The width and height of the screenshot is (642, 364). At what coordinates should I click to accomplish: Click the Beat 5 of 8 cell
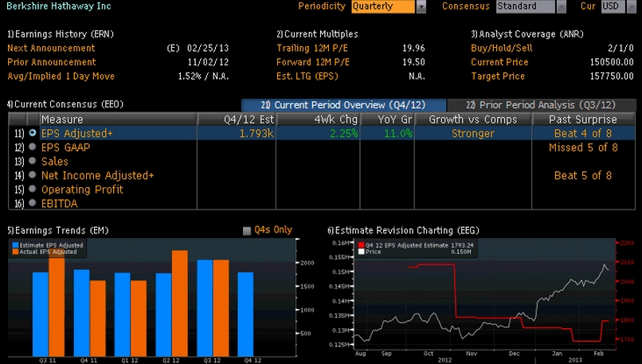tap(583, 175)
